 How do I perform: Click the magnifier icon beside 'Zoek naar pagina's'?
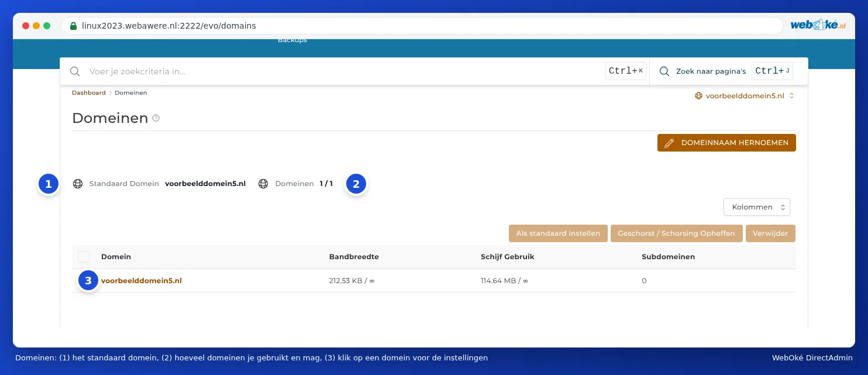pyautogui.click(x=664, y=71)
